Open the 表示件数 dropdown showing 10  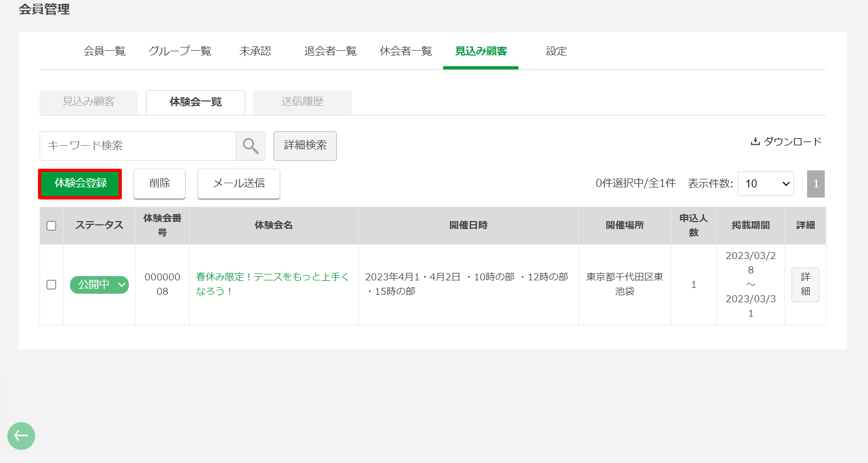765,184
